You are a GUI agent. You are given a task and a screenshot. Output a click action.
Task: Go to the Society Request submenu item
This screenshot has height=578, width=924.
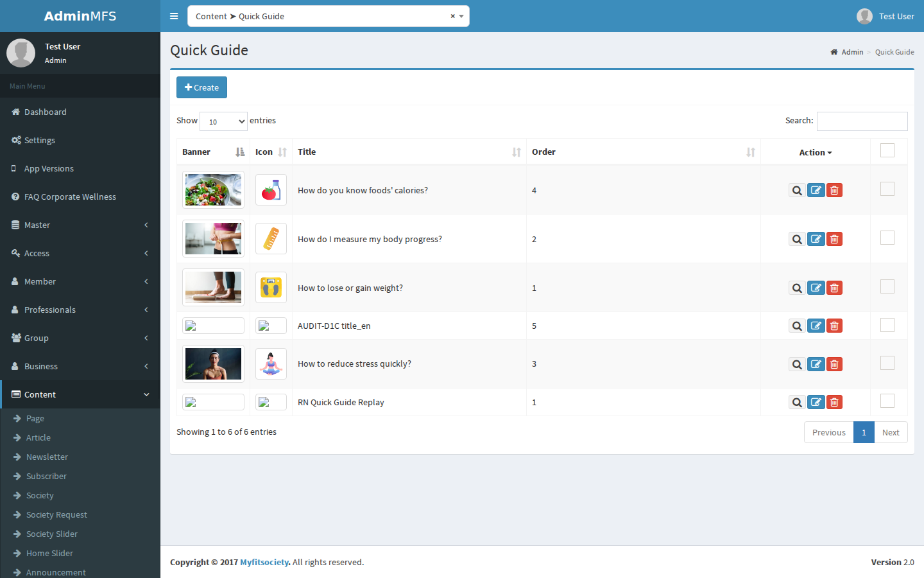click(x=56, y=514)
